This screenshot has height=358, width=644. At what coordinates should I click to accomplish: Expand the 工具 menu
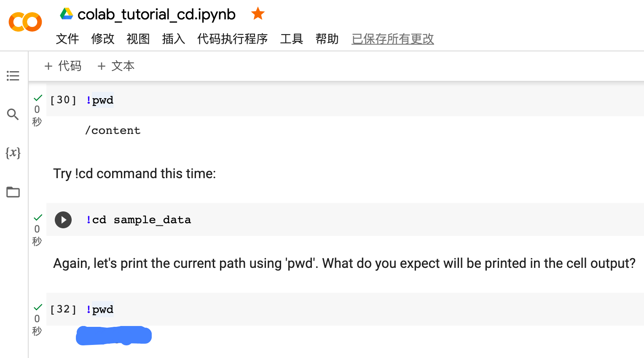(x=292, y=39)
